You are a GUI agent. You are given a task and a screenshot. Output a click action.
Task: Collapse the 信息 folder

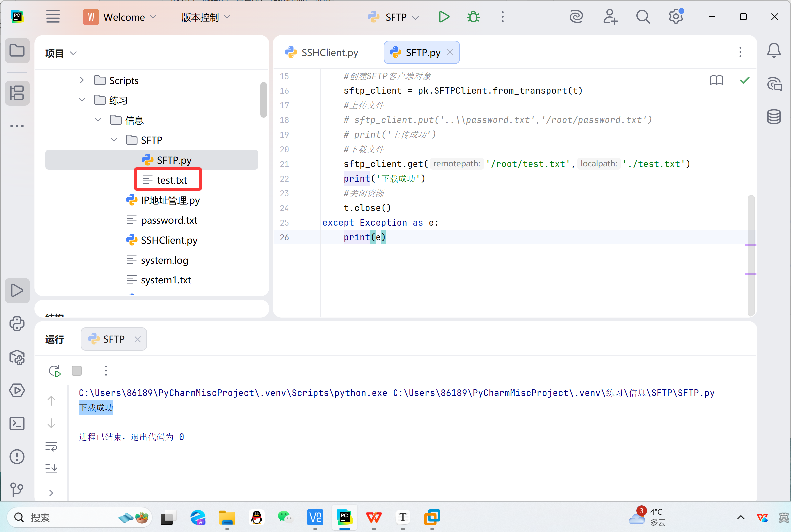[x=98, y=120]
